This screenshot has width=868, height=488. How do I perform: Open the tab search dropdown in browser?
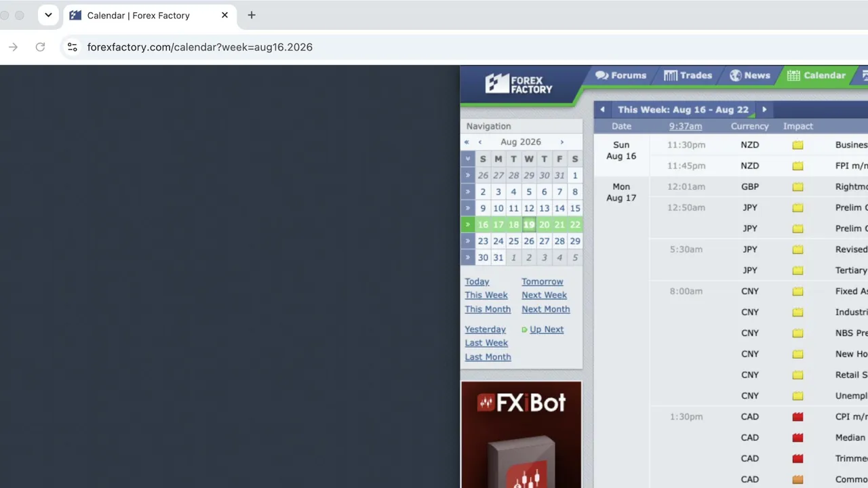[48, 15]
